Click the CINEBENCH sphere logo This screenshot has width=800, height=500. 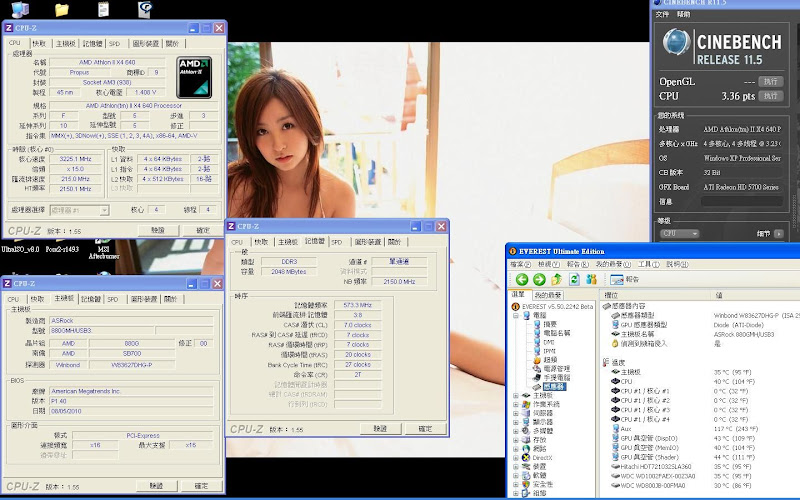point(677,42)
